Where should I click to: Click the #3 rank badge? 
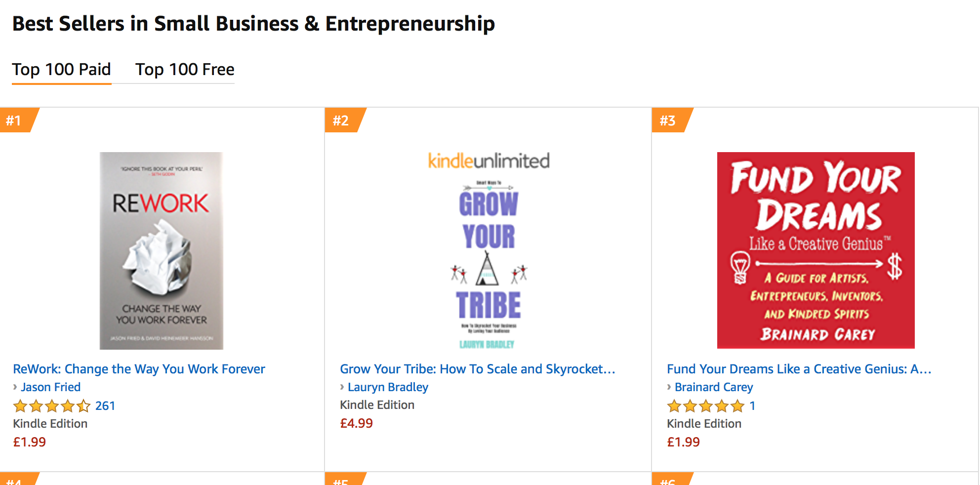(x=668, y=121)
